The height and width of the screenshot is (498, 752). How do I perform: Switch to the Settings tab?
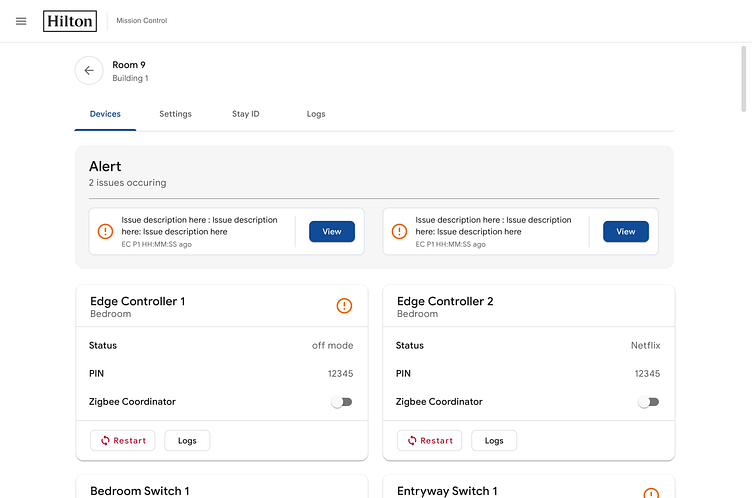tap(175, 114)
